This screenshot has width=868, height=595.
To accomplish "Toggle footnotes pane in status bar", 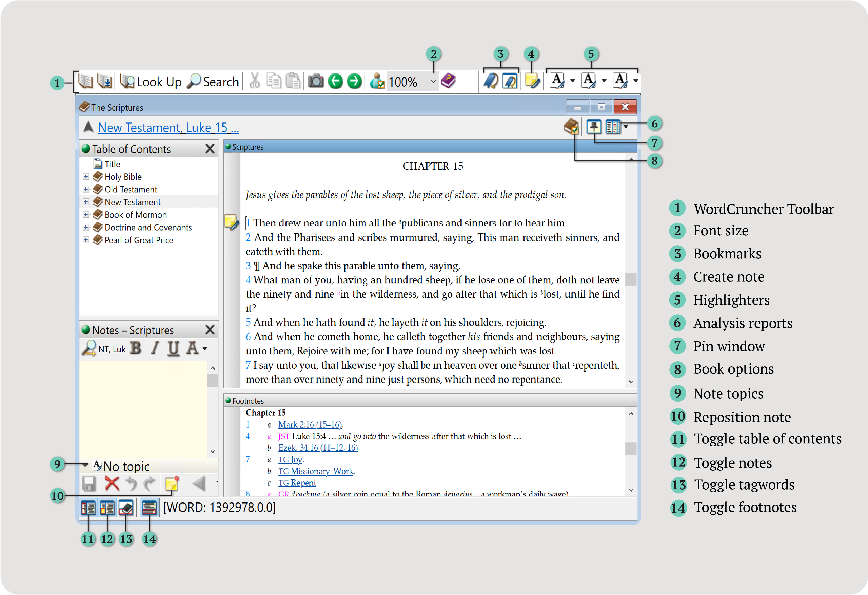I will point(149,508).
